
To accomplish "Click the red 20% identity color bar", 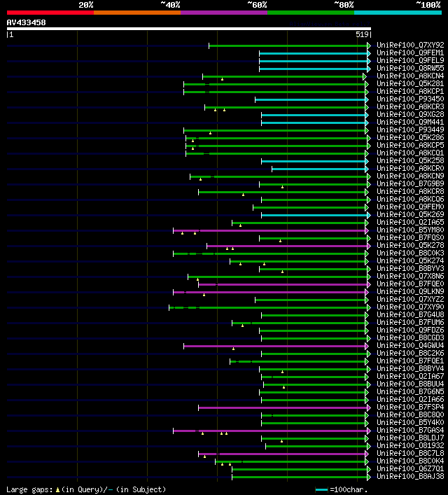I will pyautogui.click(x=50, y=13).
